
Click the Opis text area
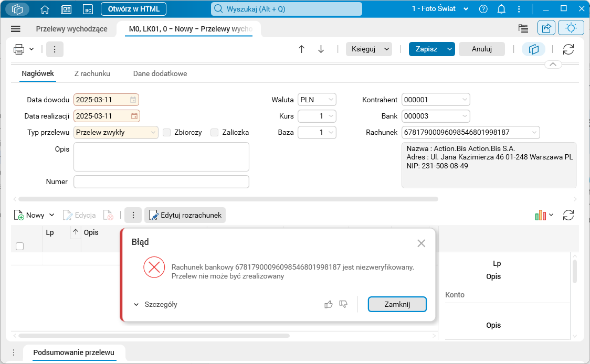pyautogui.click(x=162, y=157)
